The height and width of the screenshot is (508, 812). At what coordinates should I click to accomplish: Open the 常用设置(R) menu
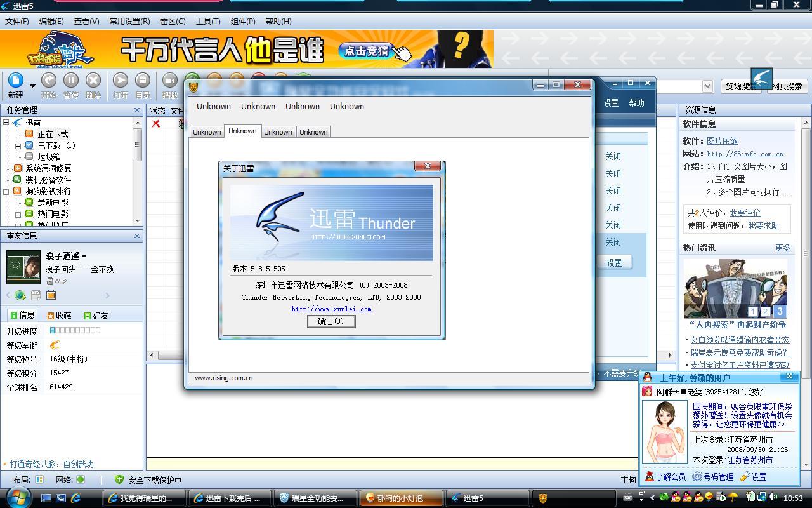point(129,21)
